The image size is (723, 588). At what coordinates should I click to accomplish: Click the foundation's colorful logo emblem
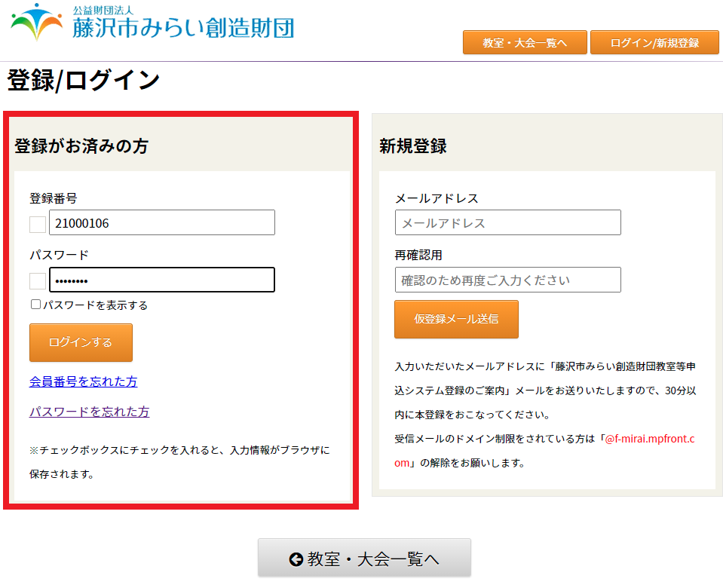coord(37,23)
